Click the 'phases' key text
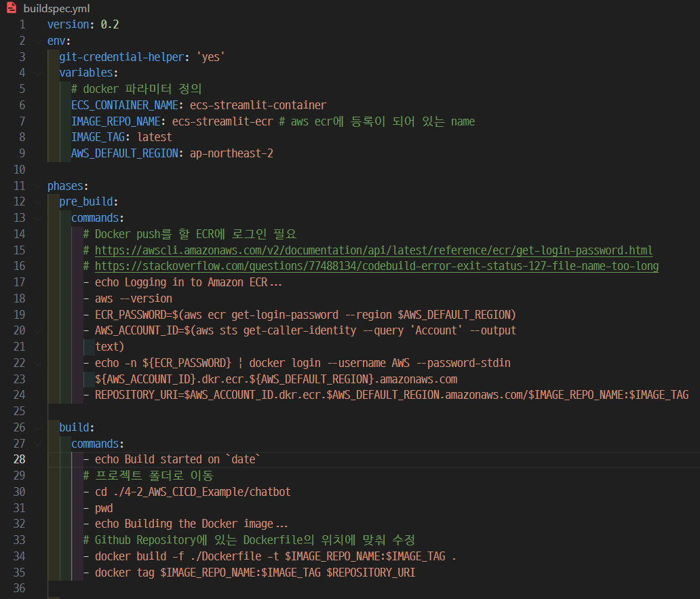The width and height of the screenshot is (700, 599). (x=65, y=186)
